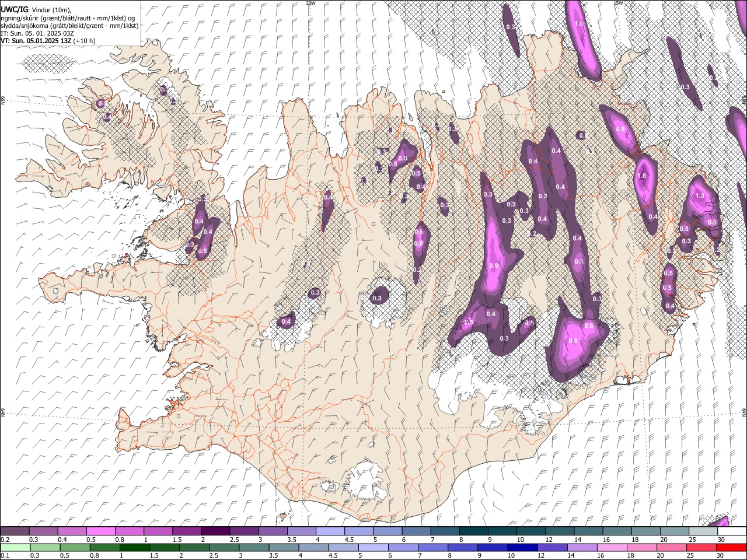Select the white upper swatch after 30
747x560 pixels.
[x=732, y=531]
